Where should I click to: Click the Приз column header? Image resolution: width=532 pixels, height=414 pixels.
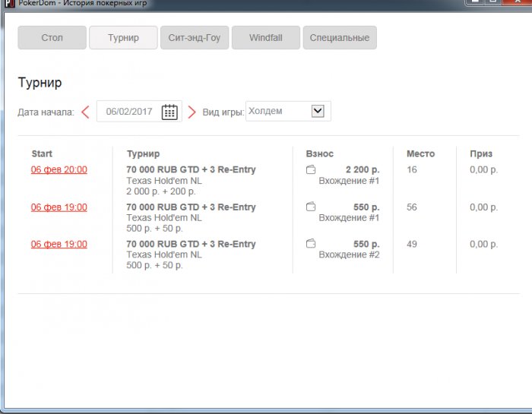[x=481, y=153]
